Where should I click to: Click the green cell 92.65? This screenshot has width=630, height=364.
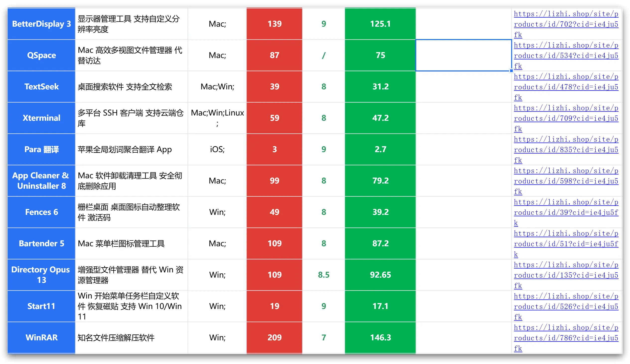click(x=380, y=275)
